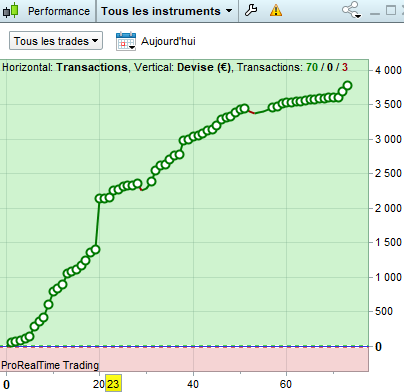Screen dimensions: 404x392
Task: Click the 40 x-axis tick label
Action: click(193, 384)
